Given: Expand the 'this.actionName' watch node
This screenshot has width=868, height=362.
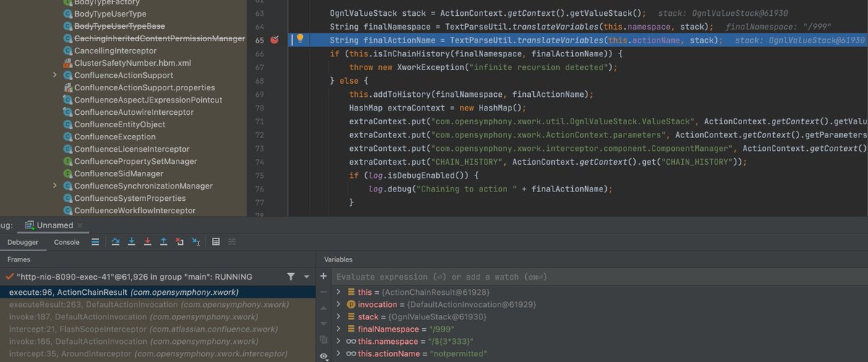Looking at the screenshot, I should pos(339,353).
